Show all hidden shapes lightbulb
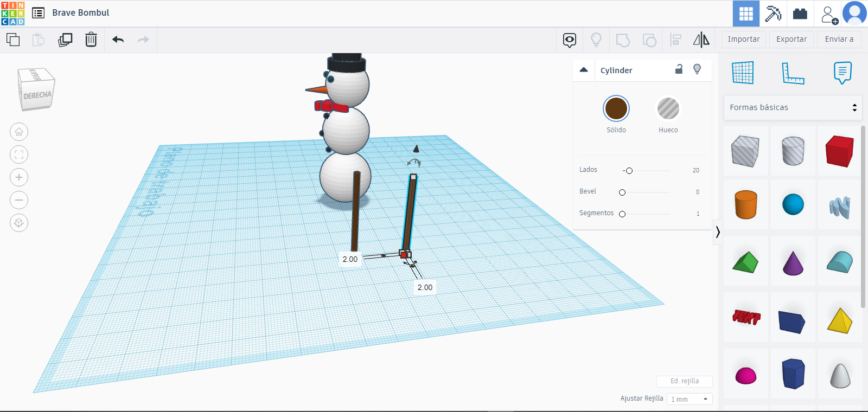This screenshot has height=412, width=868. [596, 40]
